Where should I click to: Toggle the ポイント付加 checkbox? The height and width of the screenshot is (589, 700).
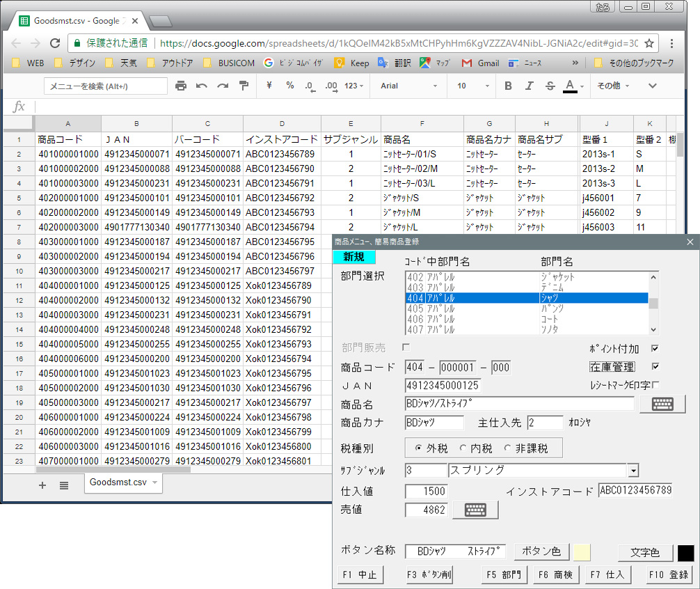(x=655, y=349)
